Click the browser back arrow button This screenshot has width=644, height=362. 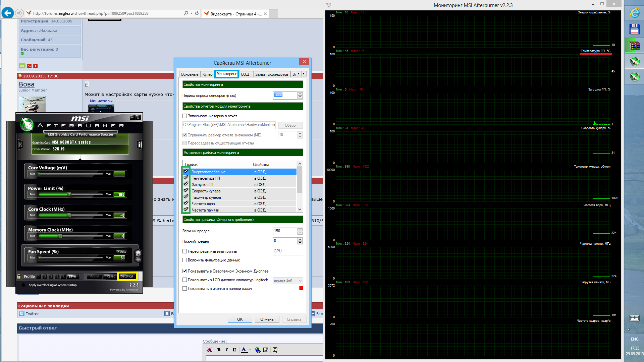pos(7,13)
